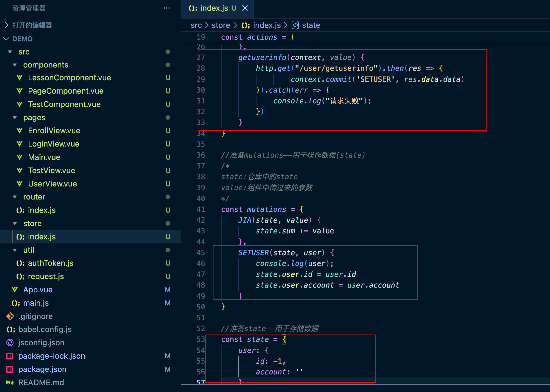Collapse the router folder

15,197
